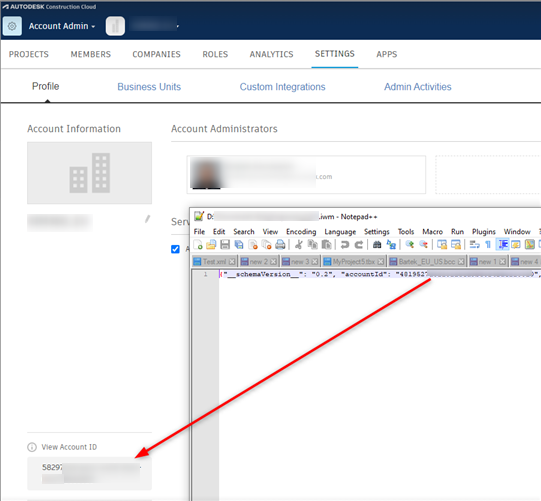Click Zoom In icon in Notepad++ toolbar
541x501 pixels.
tap(410, 245)
